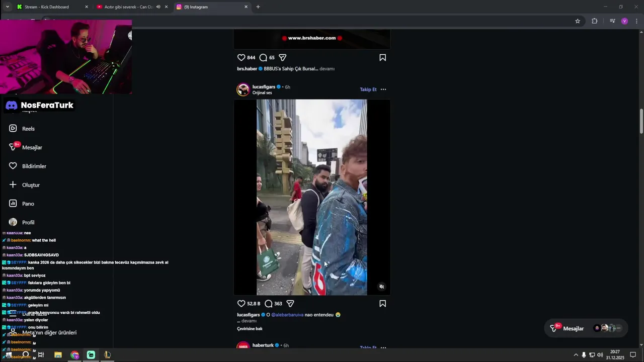Viewport: 644px width, 362px height.
Task: Open File Explorer from taskbar
Action: pos(58,355)
